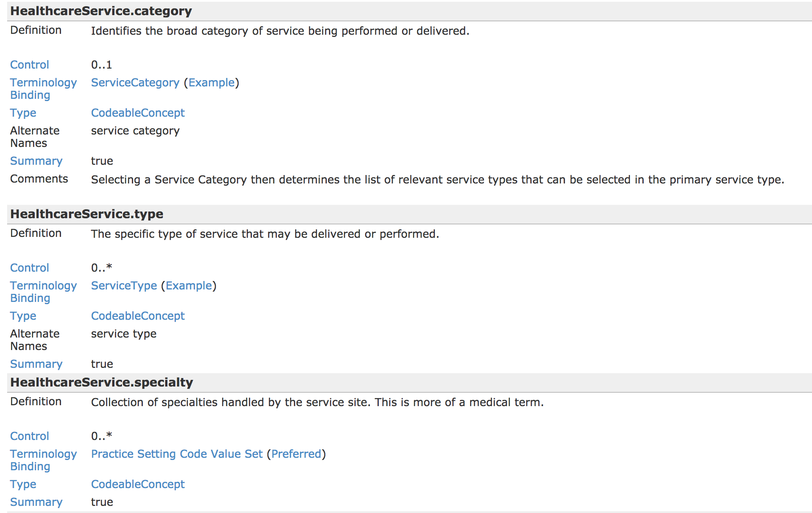
Task: Open the ServiceCategory value set link
Action: point(135,83)
